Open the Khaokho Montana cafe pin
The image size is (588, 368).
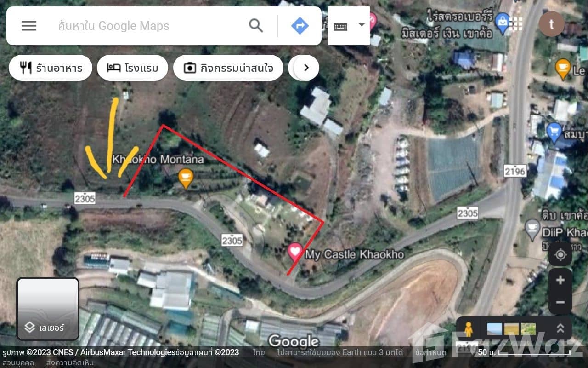point(186,178)
